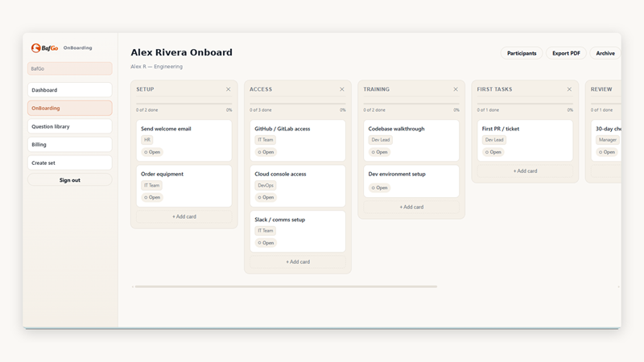Viewport: 644px width, 362px height.
Task: Toggle Open status on Slack / comms setup
Action: (x=266, y=243)
